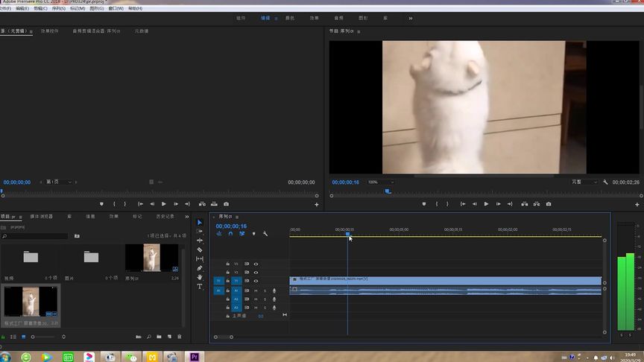644x362 pixels.
Task: Open the 效果控件 panel tab
Action: tap(50, 31)
